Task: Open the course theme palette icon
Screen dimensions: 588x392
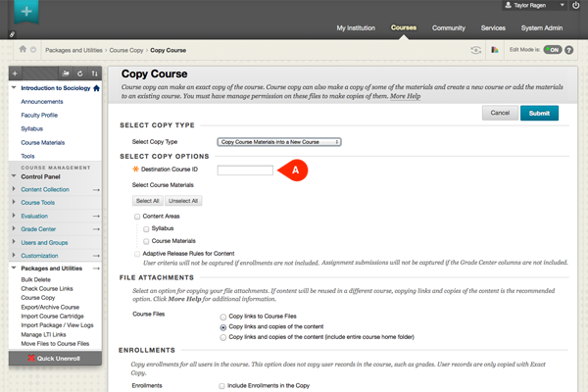Action: (x=496, y=48)
